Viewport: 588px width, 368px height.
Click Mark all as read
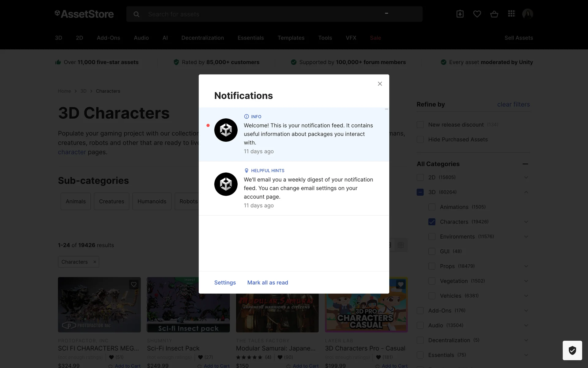(x=267, y=282)
